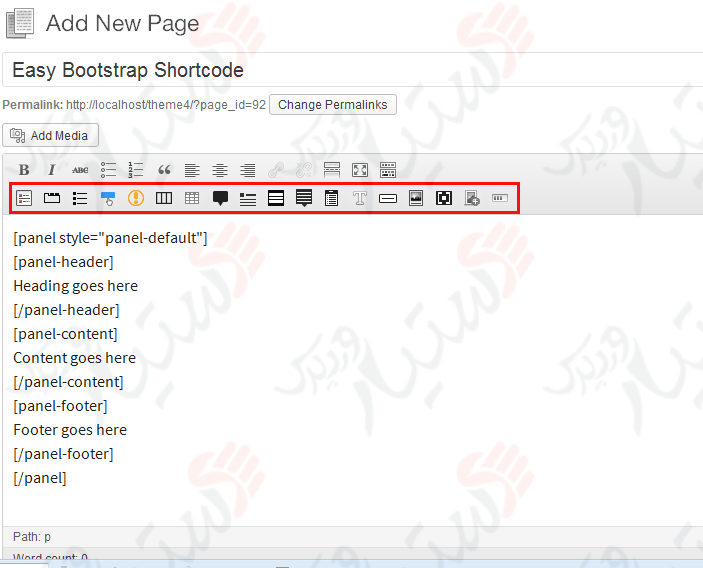This screenshot has height=568, width=703.
Task: Insert the lead text T shortcode
Action: click(x=360, y=198)
